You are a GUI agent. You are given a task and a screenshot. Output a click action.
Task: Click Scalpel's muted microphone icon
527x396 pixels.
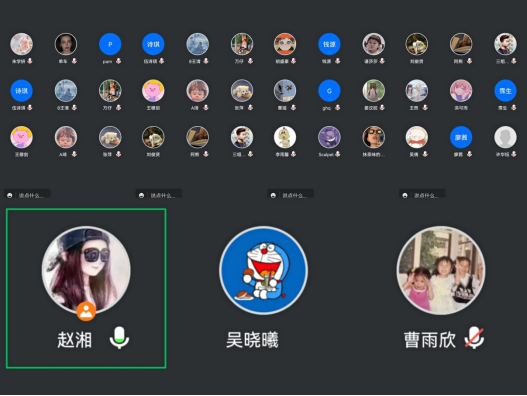pos(337,154)
